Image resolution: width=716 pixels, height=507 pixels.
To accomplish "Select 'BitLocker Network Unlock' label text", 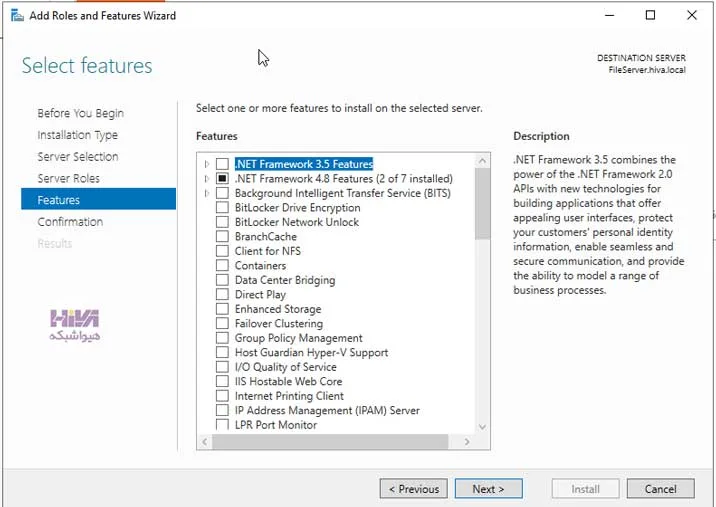I will (x=297, y=222).
